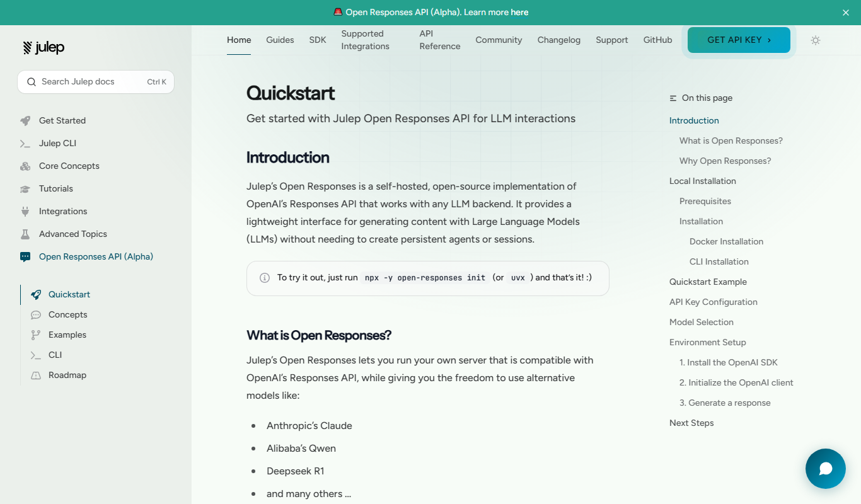The image size is (861, 504).
Task: Open the API Reference tab
Action: [x=440, y=40]
